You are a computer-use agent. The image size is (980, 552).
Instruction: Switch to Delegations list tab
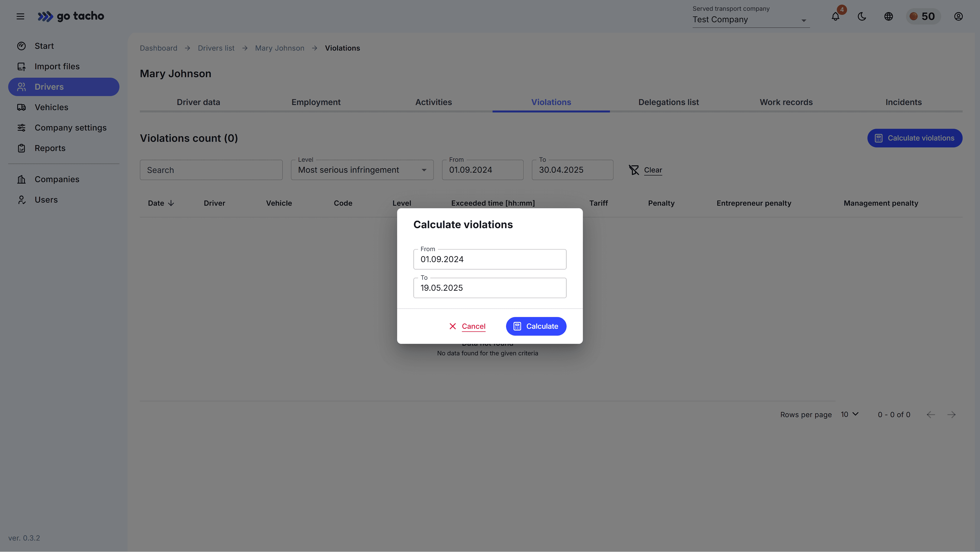pos(668,102)
